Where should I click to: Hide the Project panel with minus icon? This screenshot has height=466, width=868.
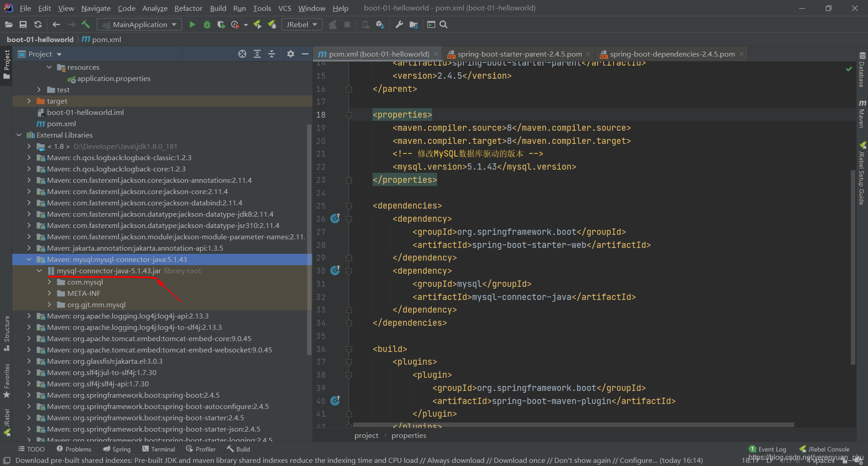click(305, 54)
